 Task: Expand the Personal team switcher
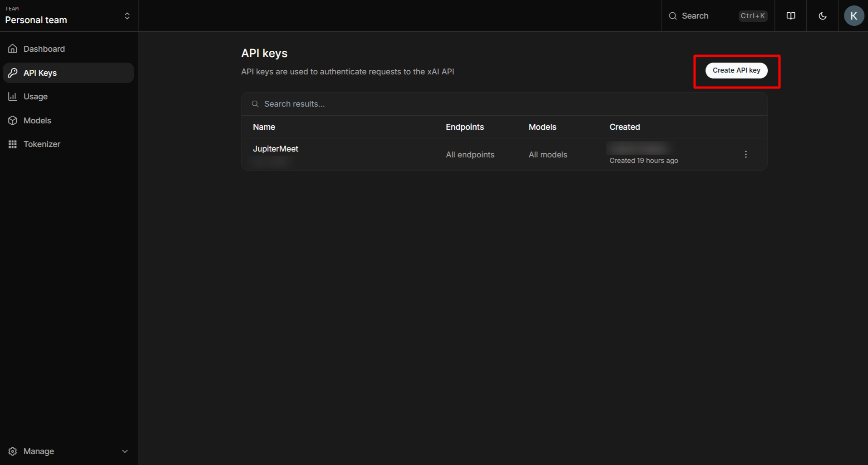coord(127,15)
